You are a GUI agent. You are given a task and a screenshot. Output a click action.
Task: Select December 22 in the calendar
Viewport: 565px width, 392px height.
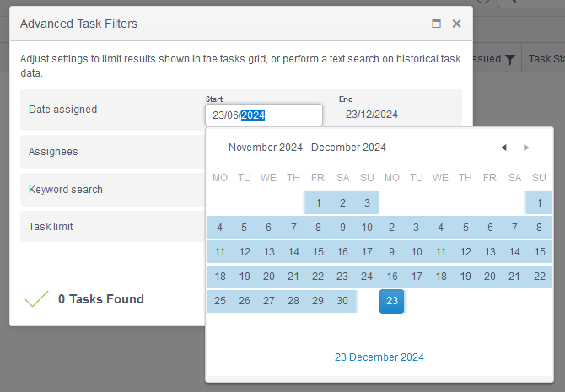[x=539, y=276]
